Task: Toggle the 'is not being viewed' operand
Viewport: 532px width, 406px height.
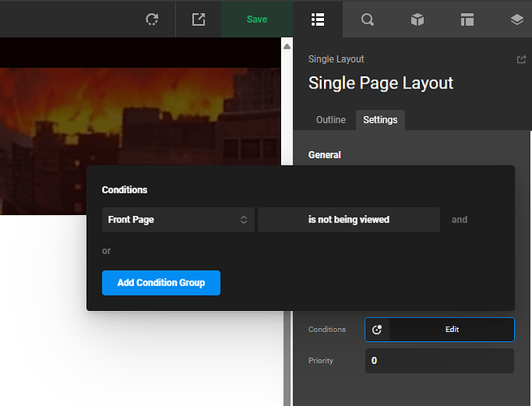Action: [348, 219]
